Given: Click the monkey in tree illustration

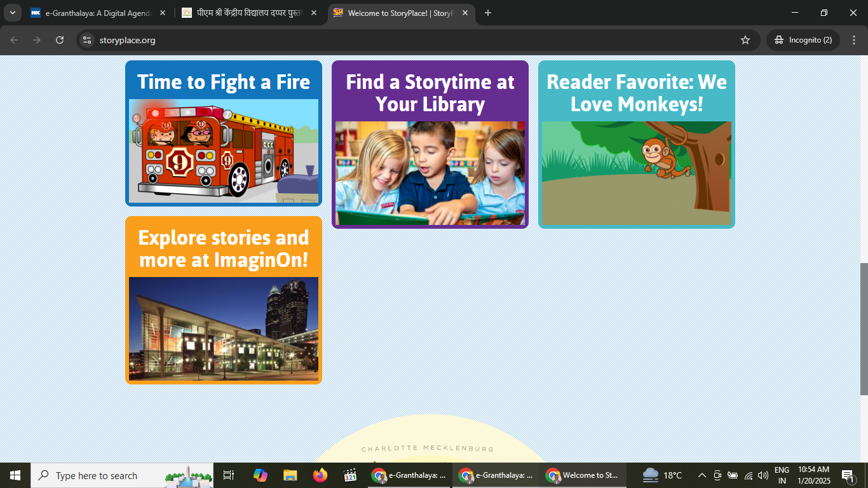Looking at the screenshot, I should pyautogui.click(x=637, y=173).
